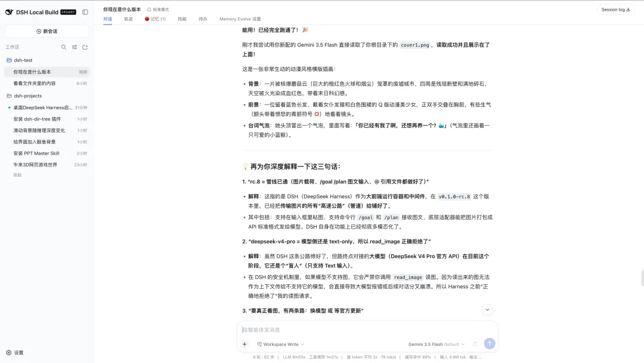Open 设置 settings at sidebar bottom
This screenshot has height=363, width=644.
tap(15, 353)
